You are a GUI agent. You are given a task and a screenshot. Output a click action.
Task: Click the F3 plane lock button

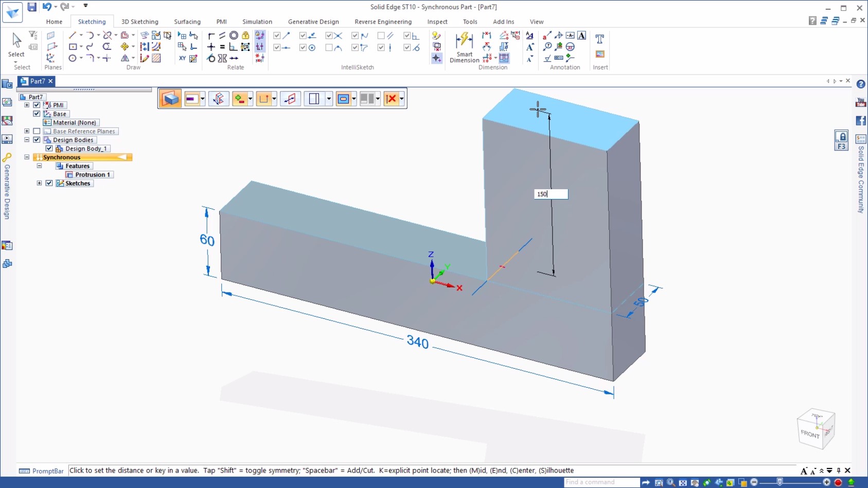click(x=842, y=139)
